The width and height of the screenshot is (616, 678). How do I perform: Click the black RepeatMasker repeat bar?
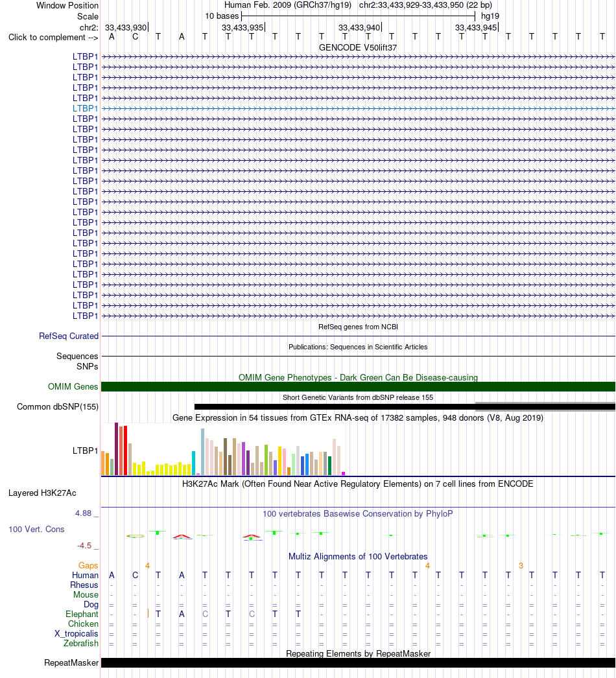[358, 663]
